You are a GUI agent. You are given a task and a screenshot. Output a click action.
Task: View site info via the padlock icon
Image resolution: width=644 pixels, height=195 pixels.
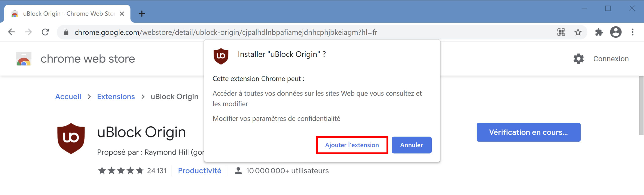tap(66, 32)
